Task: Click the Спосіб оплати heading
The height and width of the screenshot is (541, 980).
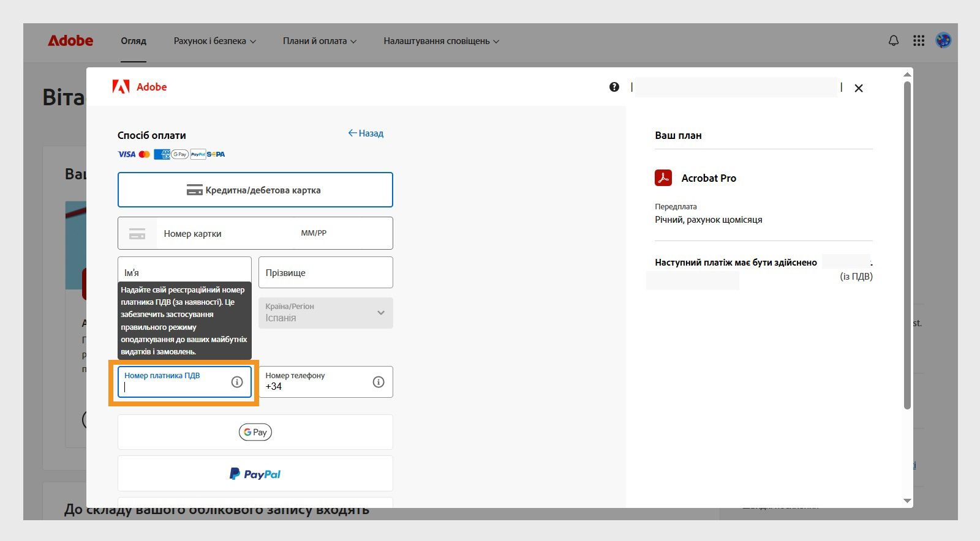Action: click(152, 135)
